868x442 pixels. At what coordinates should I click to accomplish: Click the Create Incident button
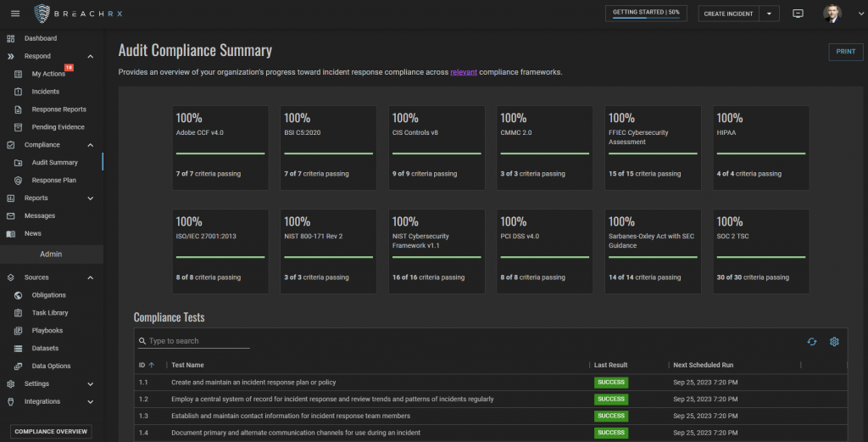(x=728, y=14)
